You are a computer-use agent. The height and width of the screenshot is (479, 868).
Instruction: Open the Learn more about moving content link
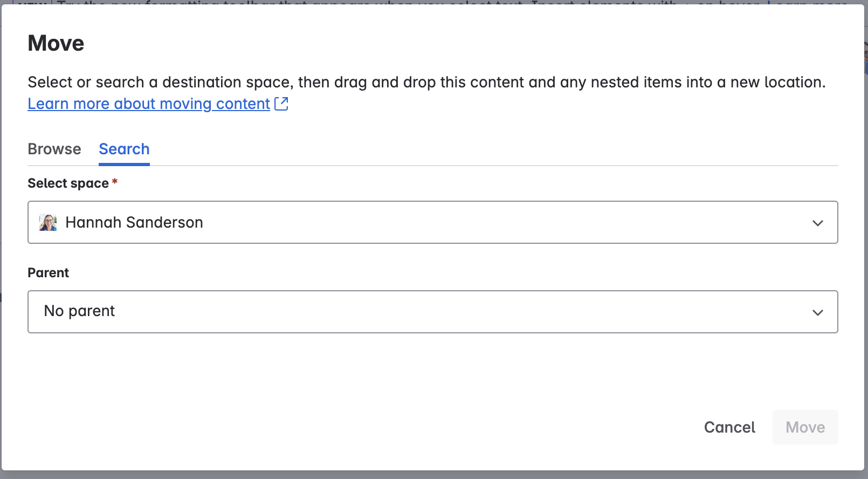[x=149, y=104]
